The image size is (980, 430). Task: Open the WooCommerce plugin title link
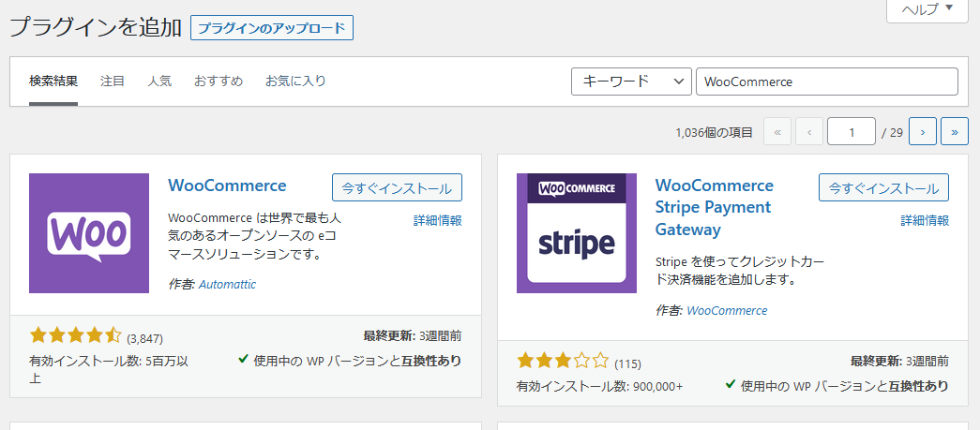[228, 185]
